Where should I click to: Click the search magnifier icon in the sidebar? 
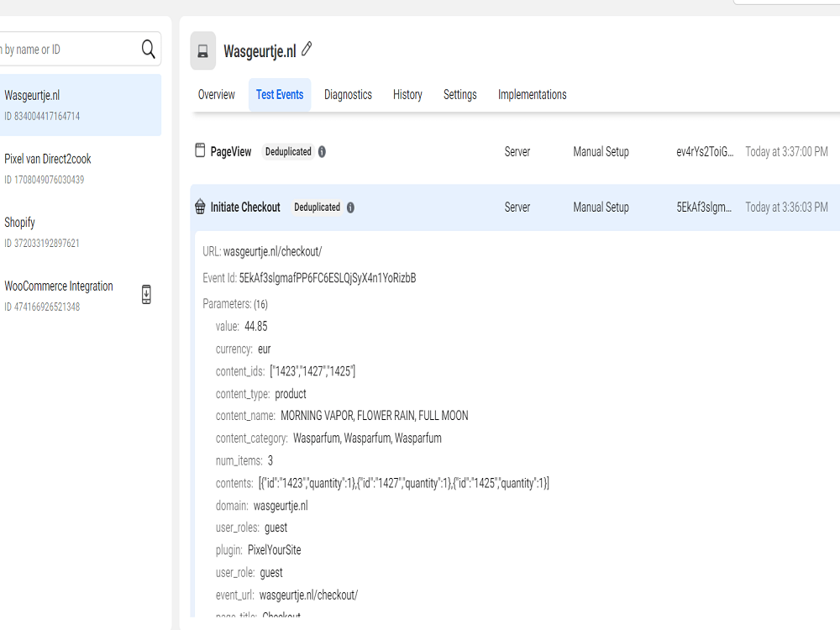(148, 48)
